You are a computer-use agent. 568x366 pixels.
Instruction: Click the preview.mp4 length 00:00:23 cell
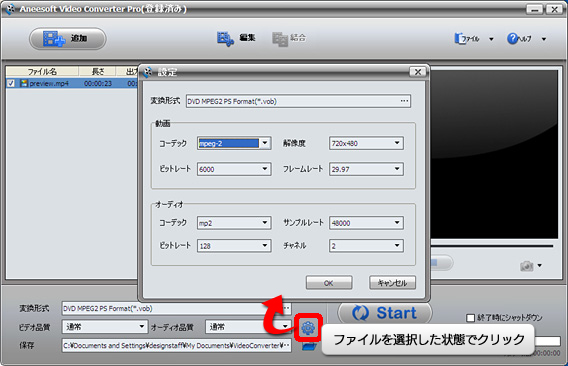98,83
